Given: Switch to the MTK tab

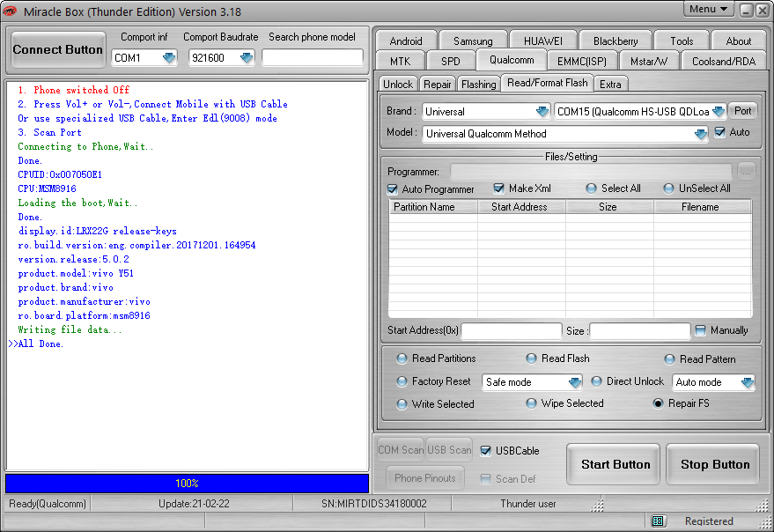Looking at the screenshot, I should [400, 62].
